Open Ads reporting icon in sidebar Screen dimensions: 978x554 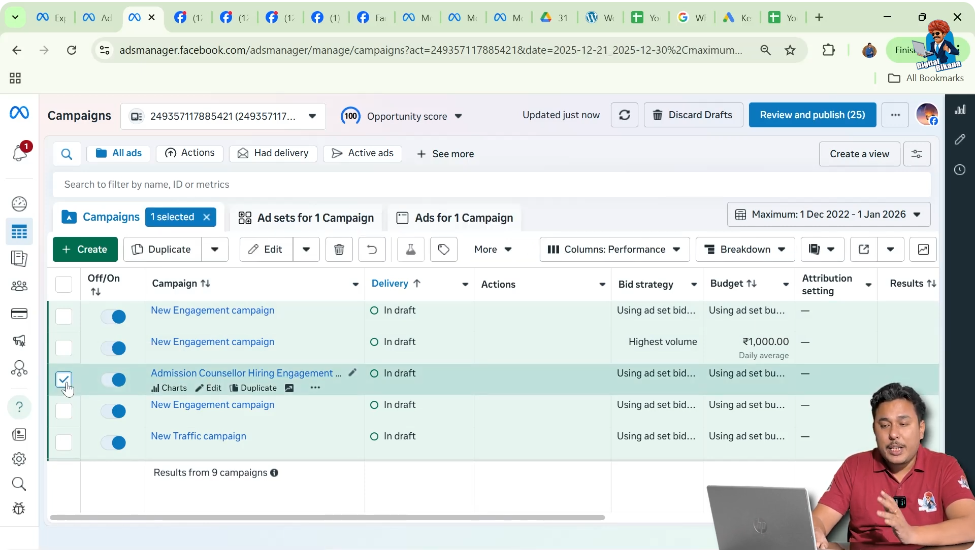pos(19,258)
